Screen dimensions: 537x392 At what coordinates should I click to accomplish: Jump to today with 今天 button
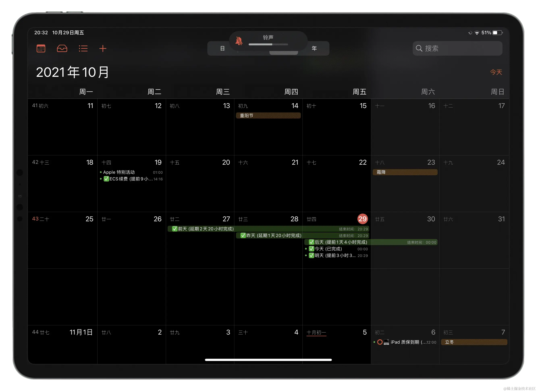click(496, 72)
